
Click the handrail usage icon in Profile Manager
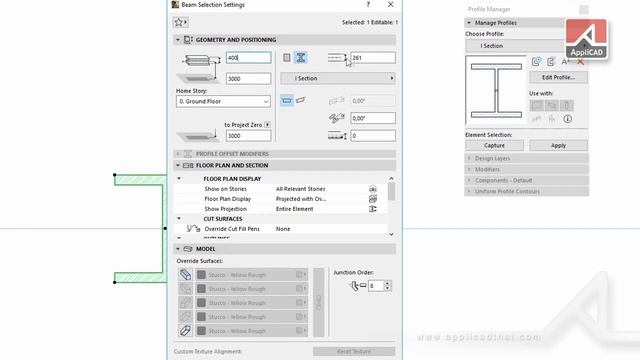536,119
